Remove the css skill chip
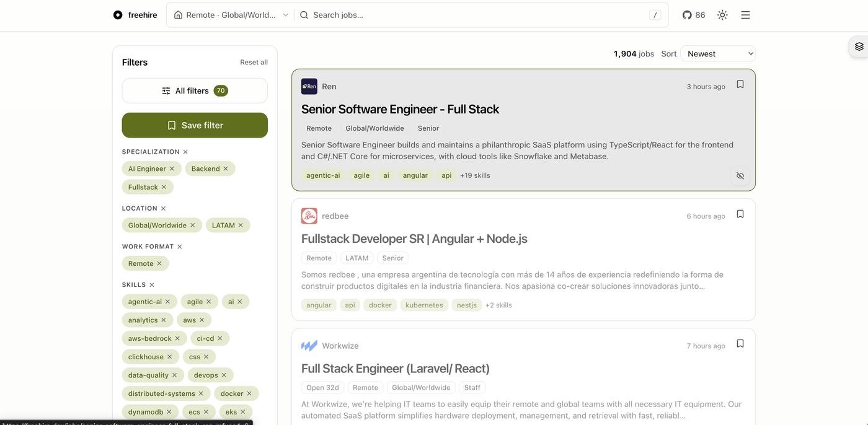Image resolution: width=868 pixels, height=425 pixels. (206, 357)
